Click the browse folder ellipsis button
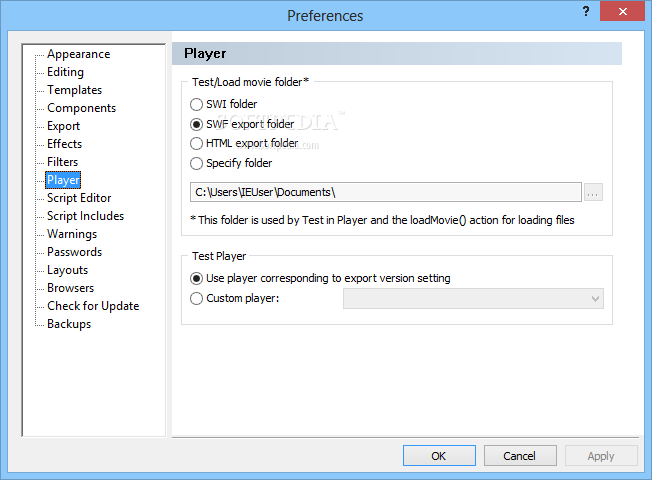The image size is (652, 480). [x=593, y=192]
